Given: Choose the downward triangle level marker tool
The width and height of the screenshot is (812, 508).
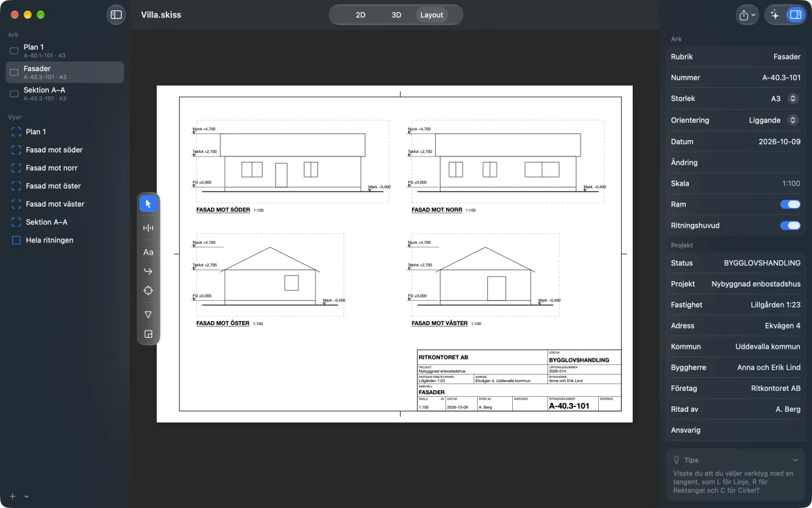Looking at the screenshot, I should pos(148,314).
